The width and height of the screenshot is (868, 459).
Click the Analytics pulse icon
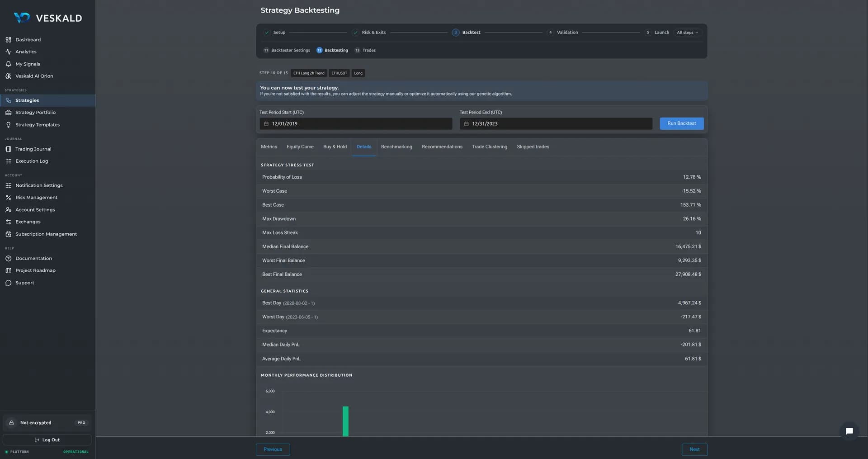pos(8,52)
